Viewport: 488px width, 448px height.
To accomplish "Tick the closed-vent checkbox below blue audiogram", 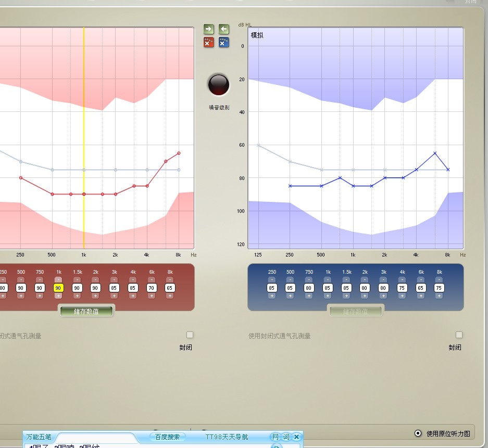I will click(459, 335).
